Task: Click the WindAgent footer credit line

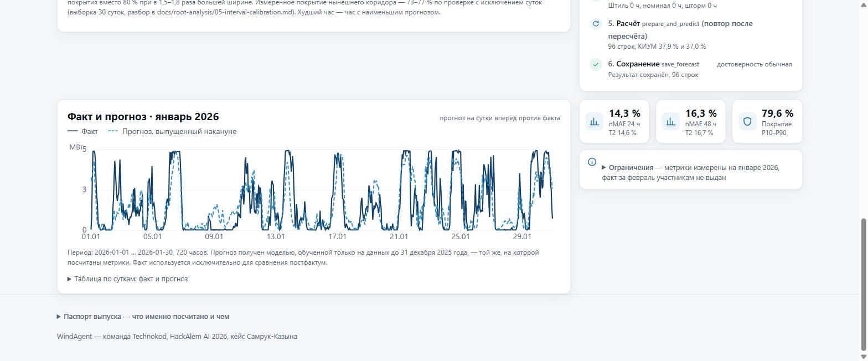Action: [x=177, y=337]
